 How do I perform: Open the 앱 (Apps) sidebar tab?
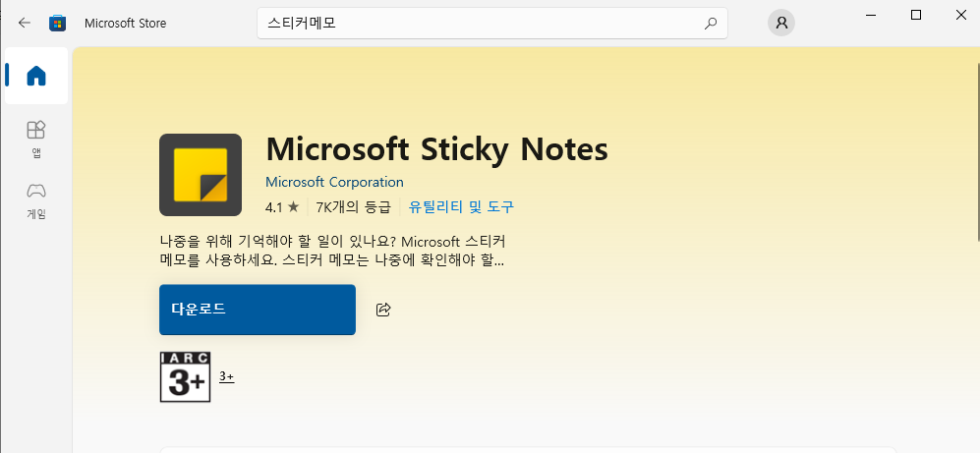click(36, 140)
